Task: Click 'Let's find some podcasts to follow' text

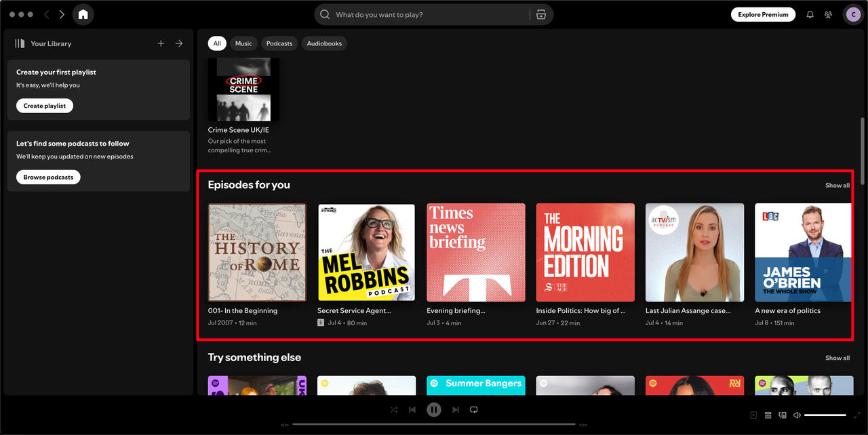Action: [73, 144]
